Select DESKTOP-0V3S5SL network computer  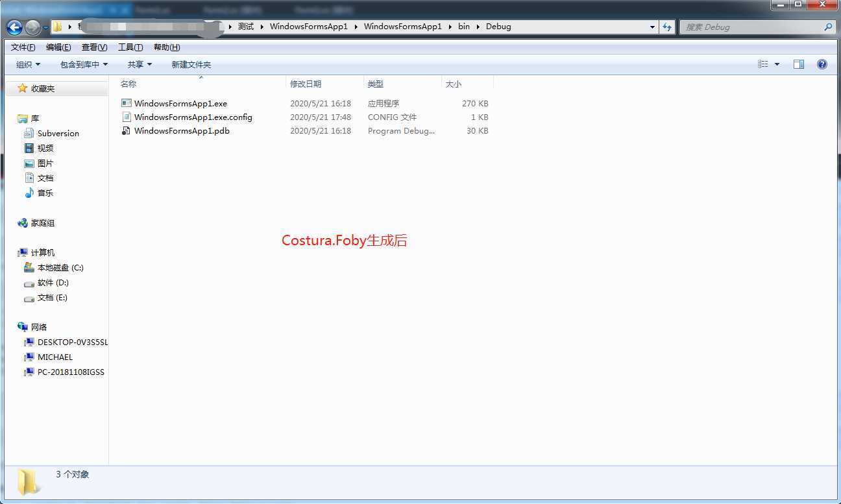pos(73,342)
